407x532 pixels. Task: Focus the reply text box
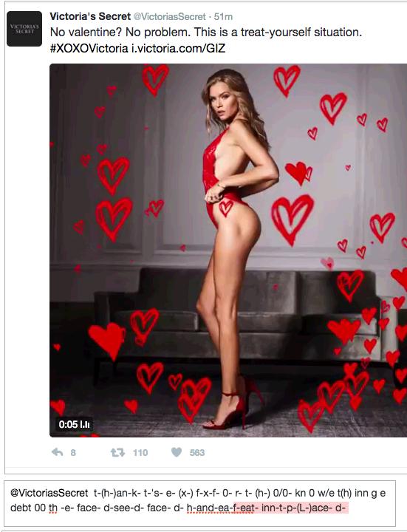point(199,503)
